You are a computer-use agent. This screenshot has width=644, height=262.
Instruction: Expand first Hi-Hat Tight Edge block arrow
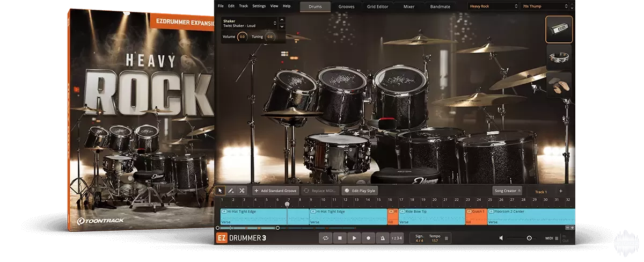224,212
